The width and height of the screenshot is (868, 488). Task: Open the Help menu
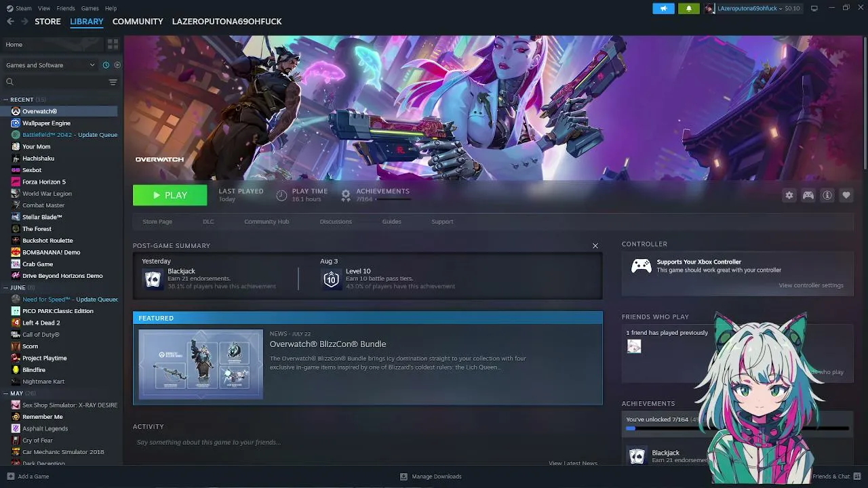pyautogui.click(x=111, y=8)
